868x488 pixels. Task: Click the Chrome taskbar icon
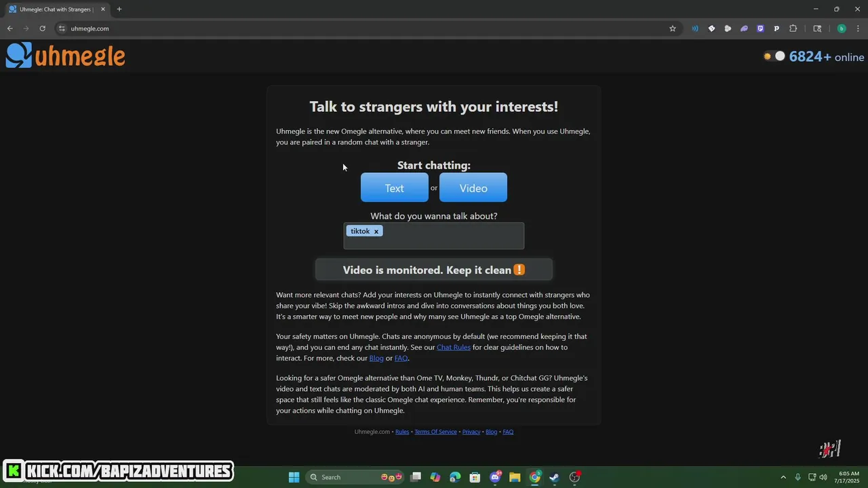pyautogui.click(x=535, y=477)
